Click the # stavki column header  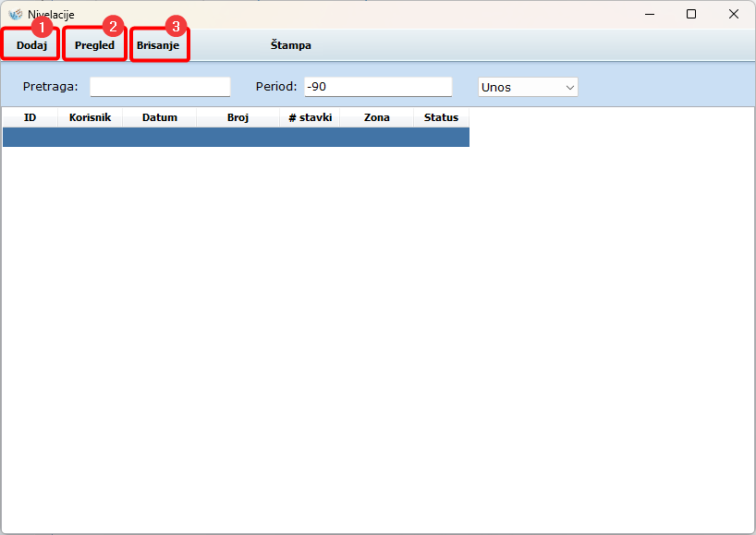(310, 117)
